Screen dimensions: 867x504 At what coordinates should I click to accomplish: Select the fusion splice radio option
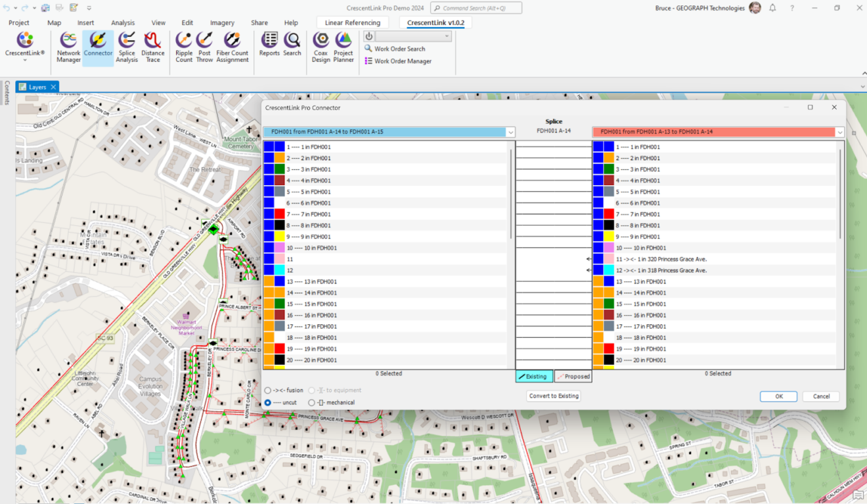click(268, 390)
